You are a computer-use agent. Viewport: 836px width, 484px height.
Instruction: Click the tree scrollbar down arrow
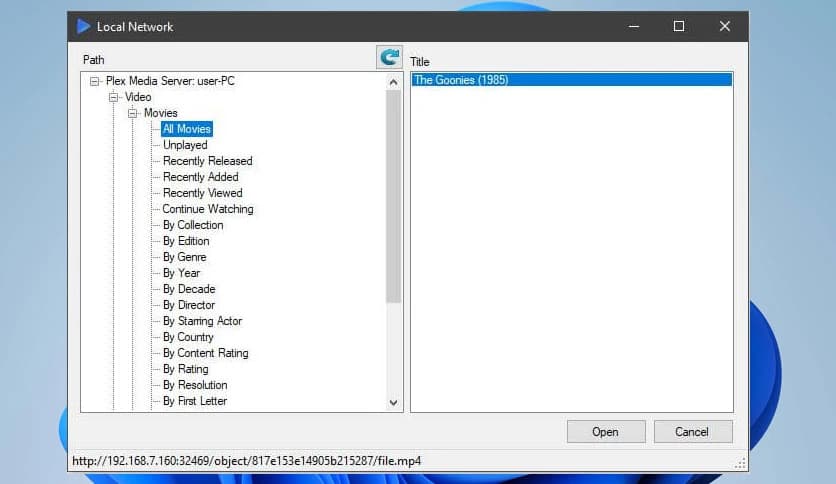(393, 402)
